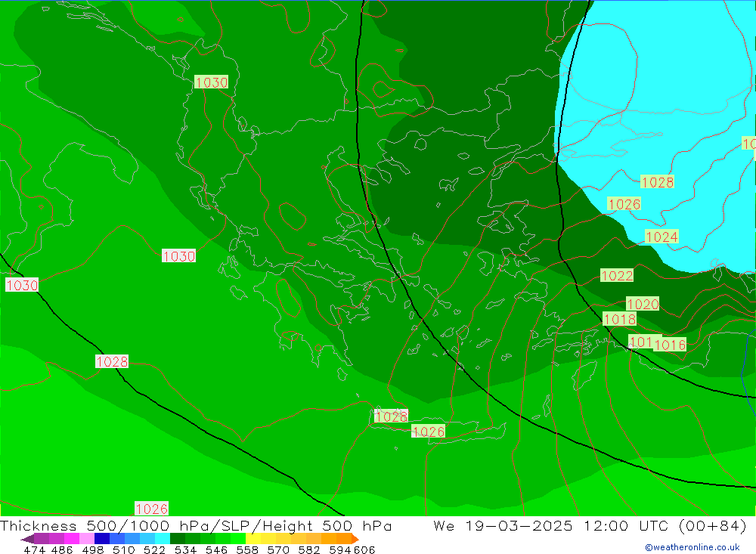
Task: Click the 12:00 UTC time text
Action: tap(627, 525)
